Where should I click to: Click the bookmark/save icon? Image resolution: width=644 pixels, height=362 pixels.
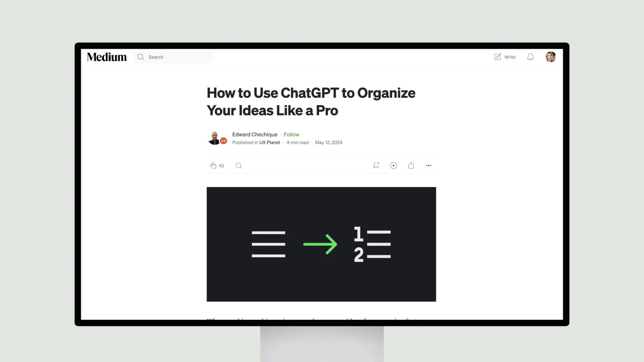376,165
